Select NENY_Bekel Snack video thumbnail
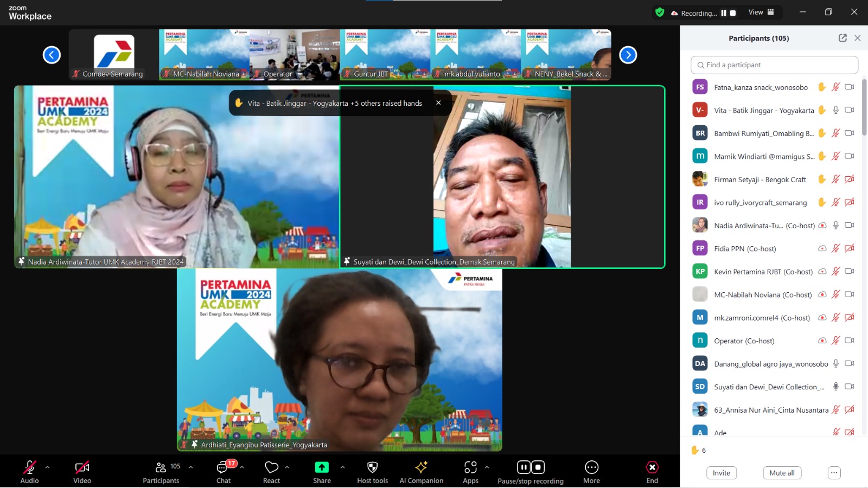This screenshot has height=488, width=868. pyautogui.click(x=566, y=55)
